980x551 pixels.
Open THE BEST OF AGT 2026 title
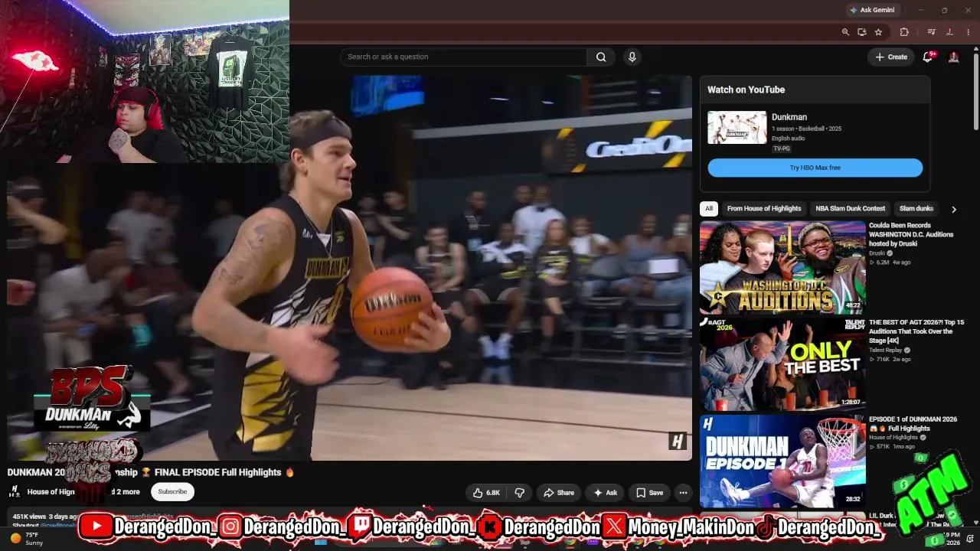coord(916,331)
